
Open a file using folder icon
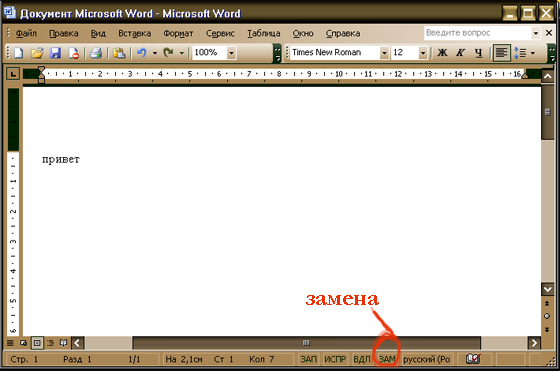click(37, 53)
